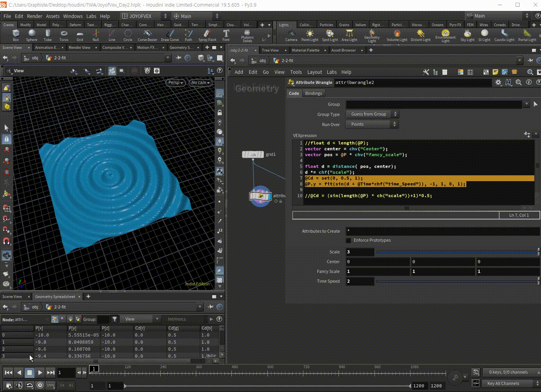Toggle the real-time playback clock button

pos(40,385)
